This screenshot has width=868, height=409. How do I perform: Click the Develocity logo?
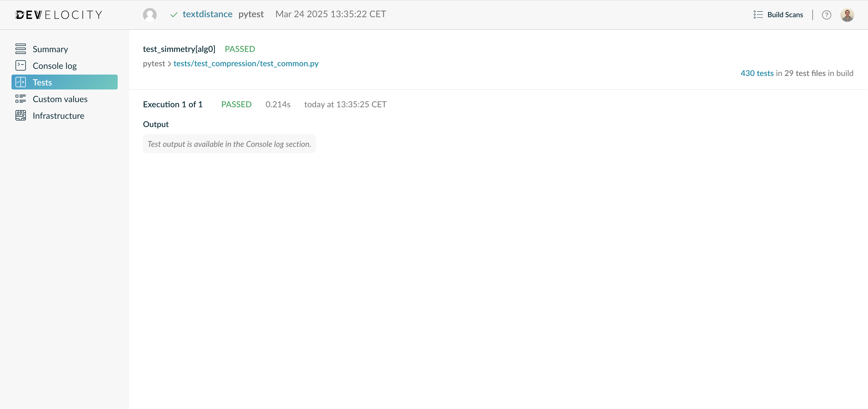58,14
